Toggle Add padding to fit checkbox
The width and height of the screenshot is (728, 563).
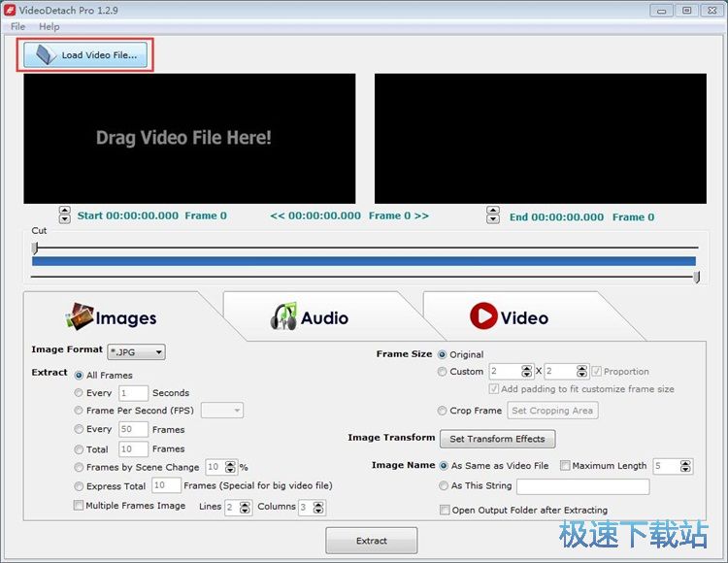pos(493,388)
